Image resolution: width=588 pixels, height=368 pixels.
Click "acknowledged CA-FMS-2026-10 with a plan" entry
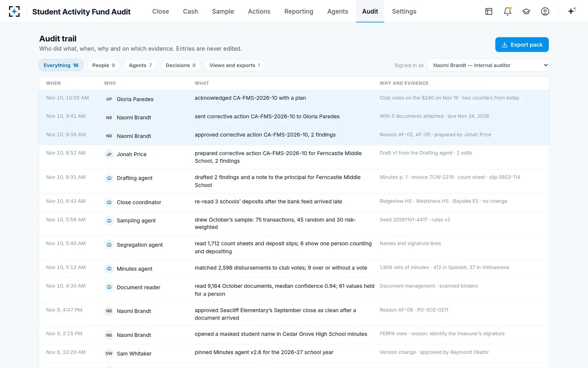[250, 98]
